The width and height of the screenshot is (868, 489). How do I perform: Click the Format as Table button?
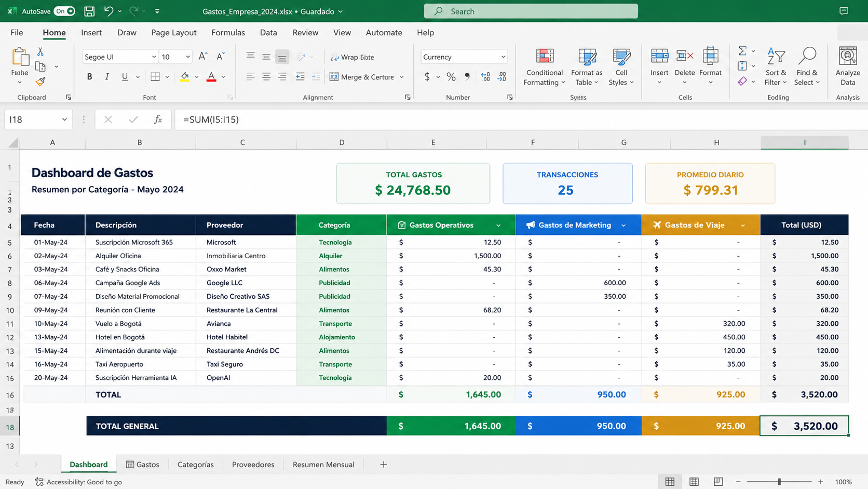587,67
